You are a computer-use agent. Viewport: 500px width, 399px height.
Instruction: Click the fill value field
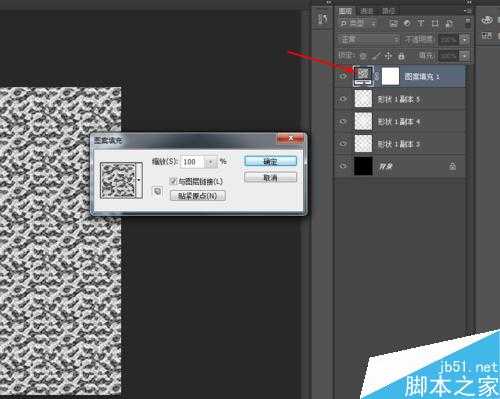pos(448,55)
